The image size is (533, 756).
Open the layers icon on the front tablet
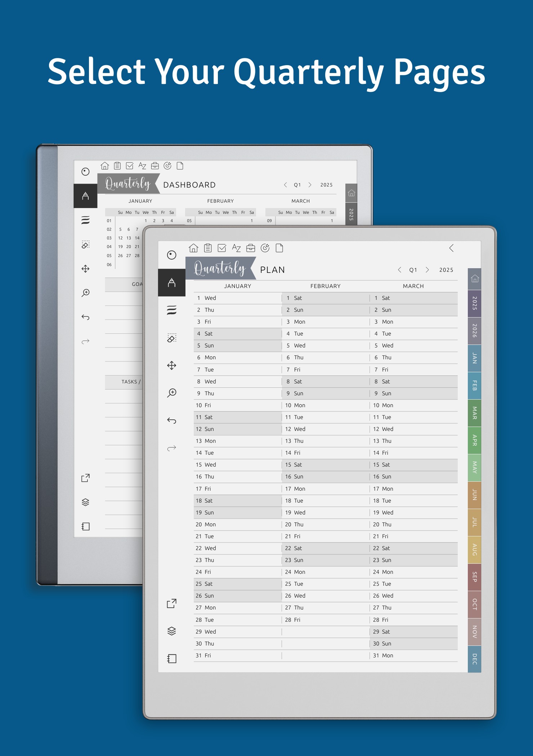pyautogui.click(x=172, y=631)
